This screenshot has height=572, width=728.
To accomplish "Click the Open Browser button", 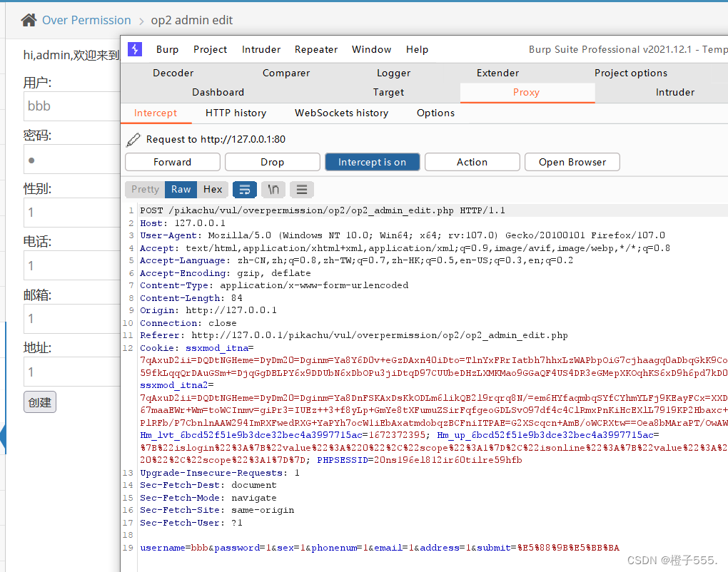I will click(x=572, y=162).
